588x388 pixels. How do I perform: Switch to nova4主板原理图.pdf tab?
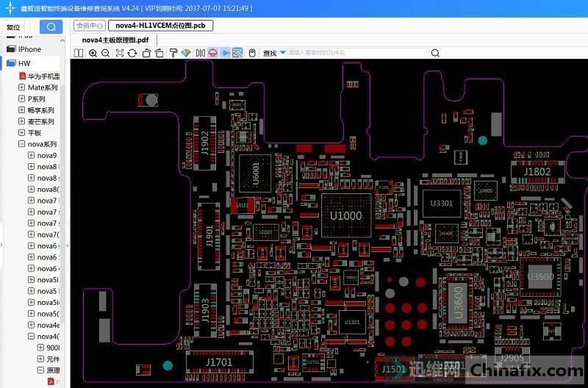[x=115, y=40]
